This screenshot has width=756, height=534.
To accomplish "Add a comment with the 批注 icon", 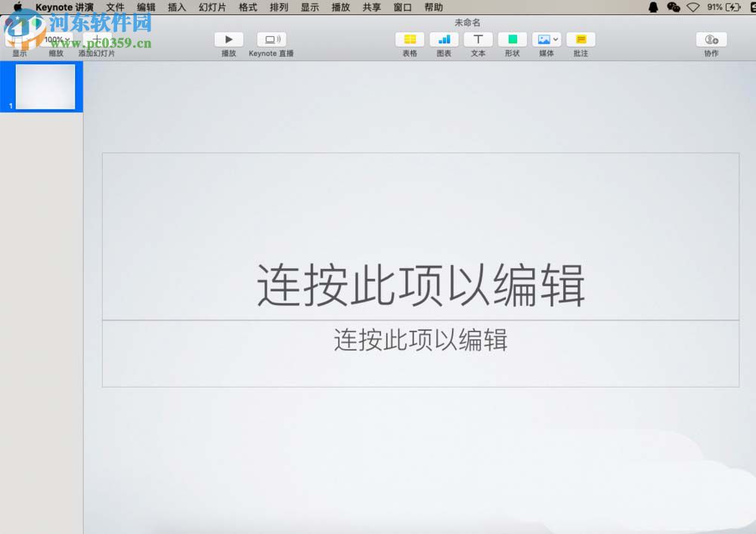I will 580,39.
